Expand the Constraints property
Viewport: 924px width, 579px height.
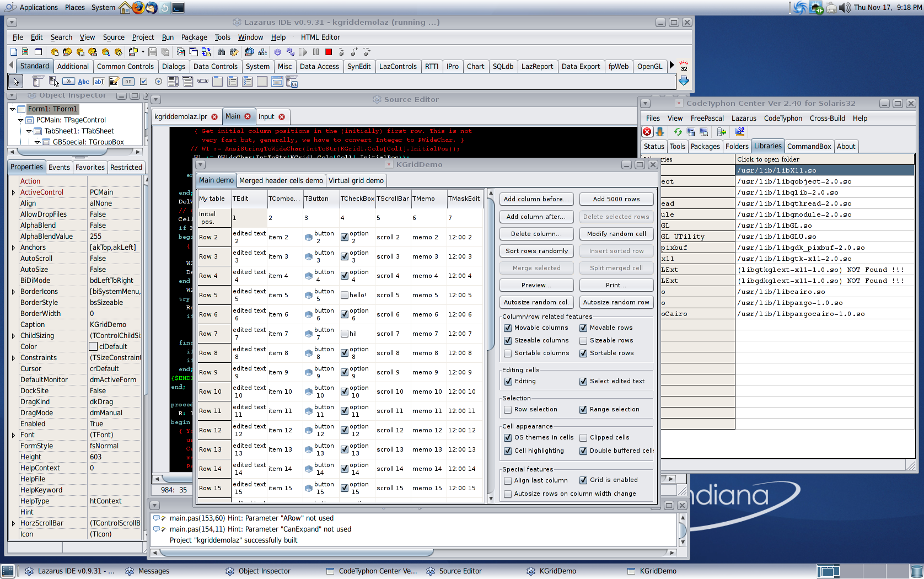[13, 358]
